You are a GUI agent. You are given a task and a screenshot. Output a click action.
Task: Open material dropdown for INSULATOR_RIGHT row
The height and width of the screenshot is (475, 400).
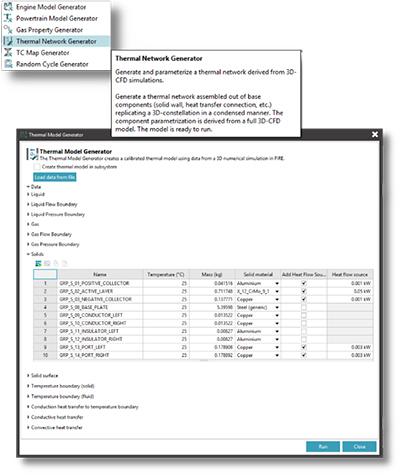coord(277,339)
